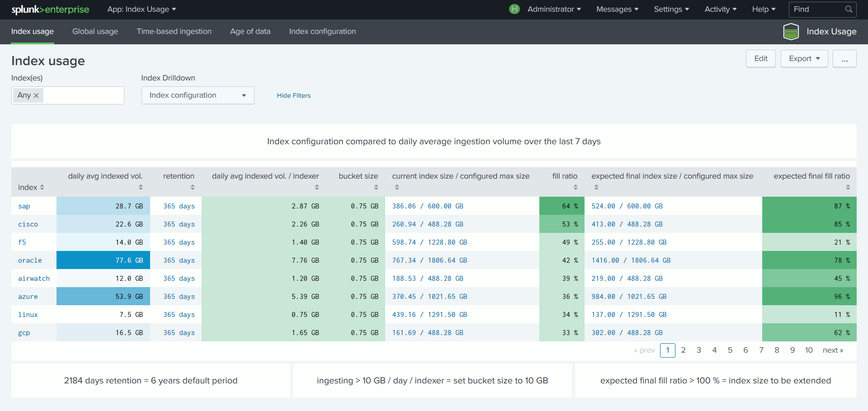This screenshot has height=411, width=868.
Task: Sort by fill ratio using its sort arrows
Action: click(575, 187)
